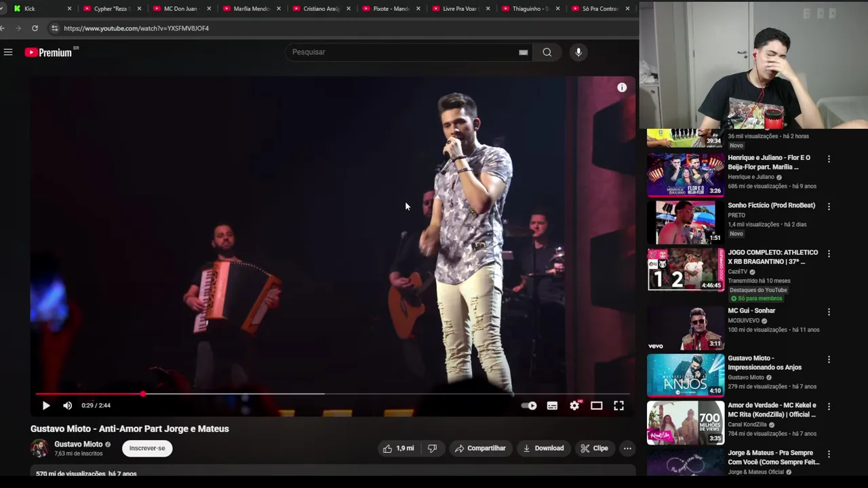The image size is (868, 488).
Task: Open options menu for Henrique e Juliano video
Action: click(x=829, y=159)
